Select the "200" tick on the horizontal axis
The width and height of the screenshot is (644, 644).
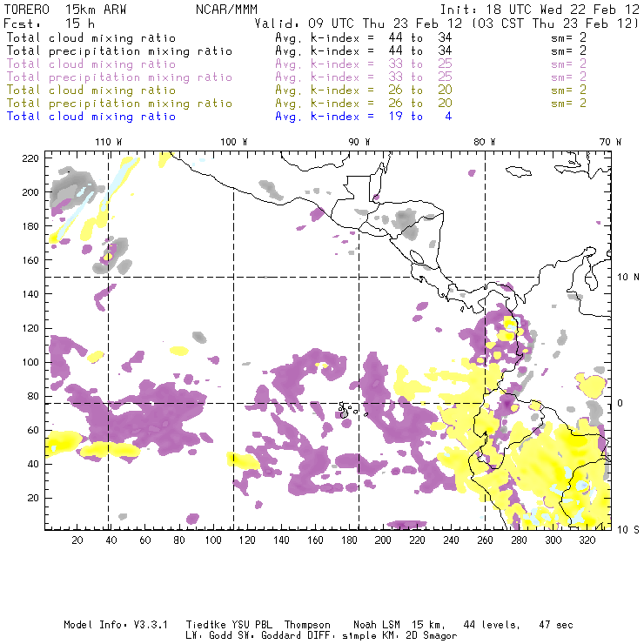383,540
